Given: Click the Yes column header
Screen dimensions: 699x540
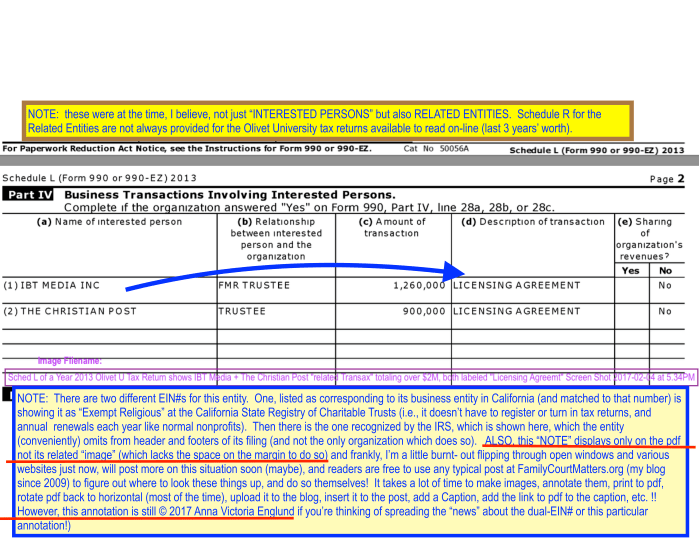Looking at the screenshot, I should 630,270.
